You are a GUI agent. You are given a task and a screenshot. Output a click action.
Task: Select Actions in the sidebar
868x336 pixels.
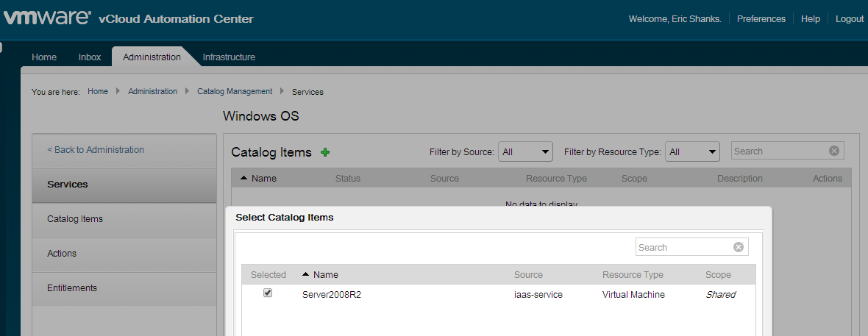[124, 254]
